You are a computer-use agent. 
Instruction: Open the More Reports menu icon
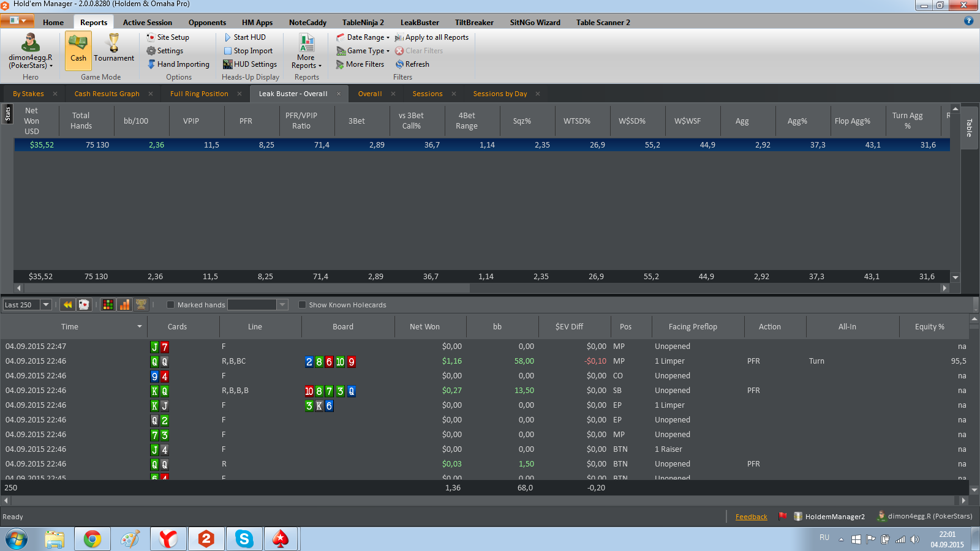[306, 50]
